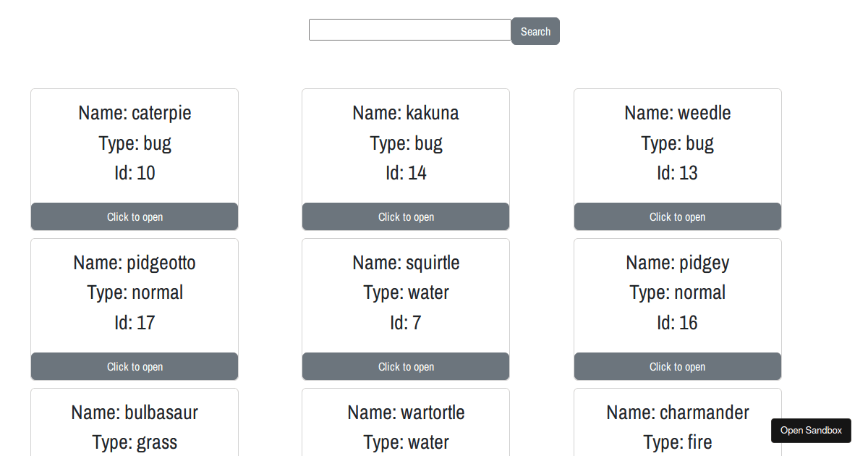Click 'Type: bug' on the kakuna card

coord(406,143)
